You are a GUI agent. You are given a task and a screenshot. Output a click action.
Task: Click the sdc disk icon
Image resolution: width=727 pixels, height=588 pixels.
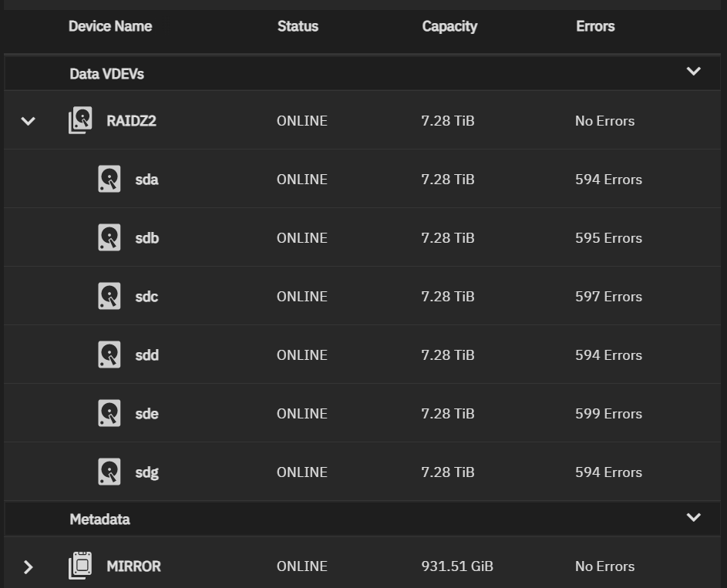click(109, 296)
